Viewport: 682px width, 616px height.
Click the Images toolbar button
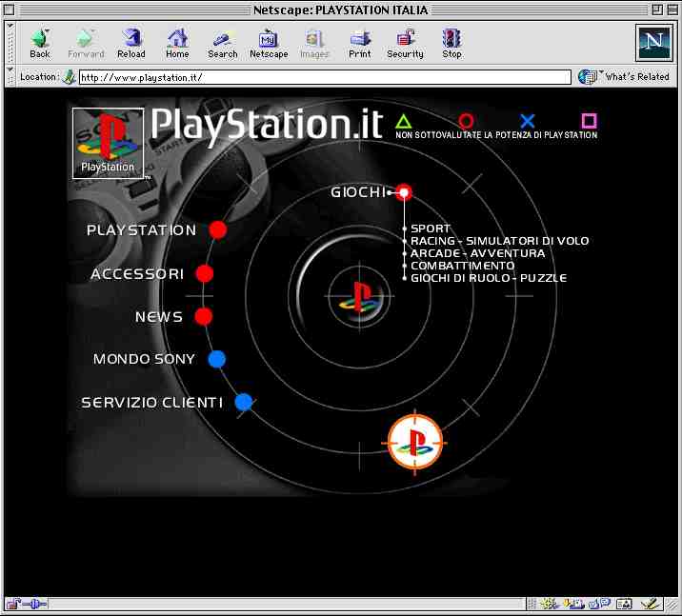(314, 44)
